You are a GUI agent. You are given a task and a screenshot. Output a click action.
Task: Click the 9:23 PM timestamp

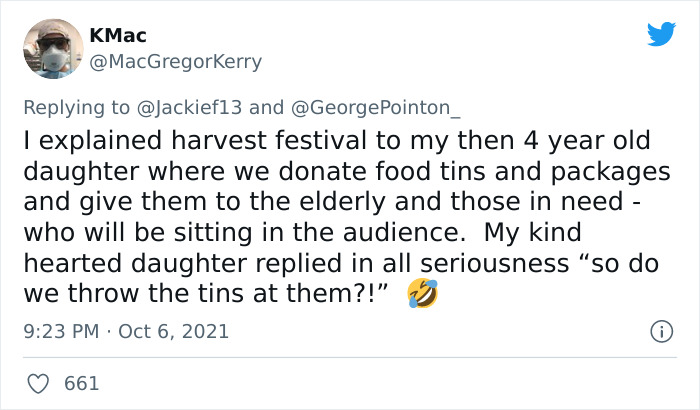pos(61,331)
